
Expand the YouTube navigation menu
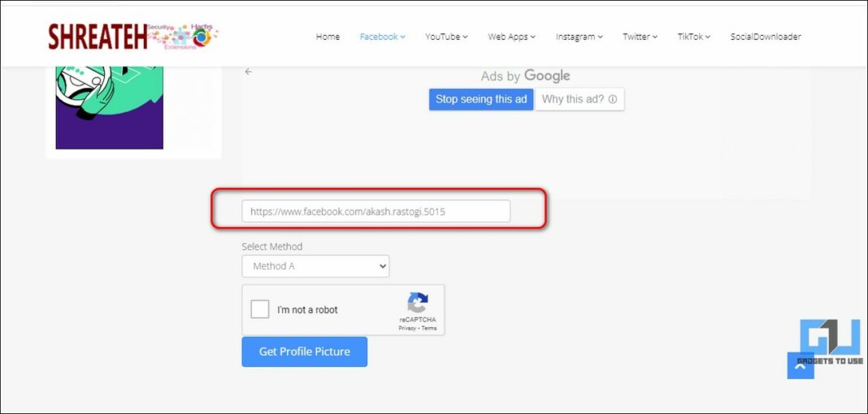pos(446,37)
